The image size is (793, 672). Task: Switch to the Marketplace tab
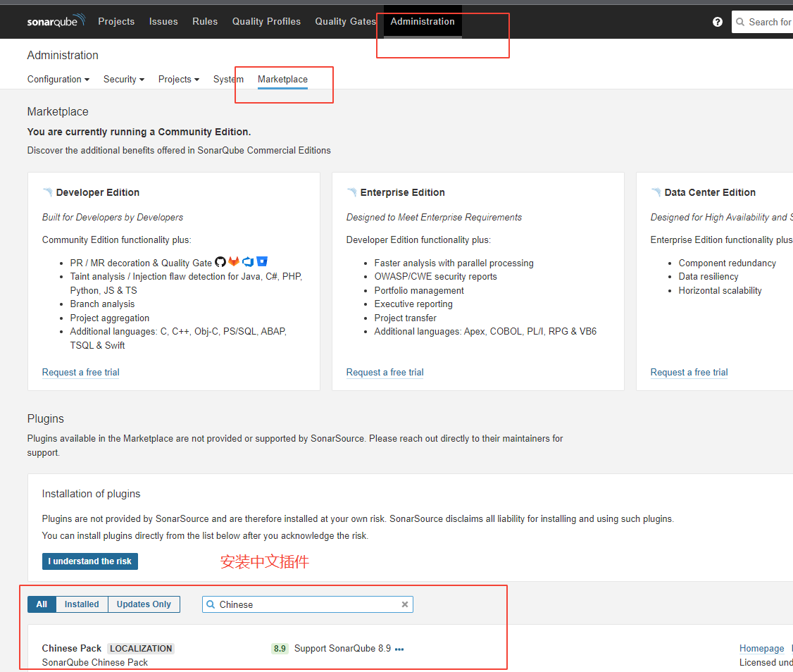282,80
